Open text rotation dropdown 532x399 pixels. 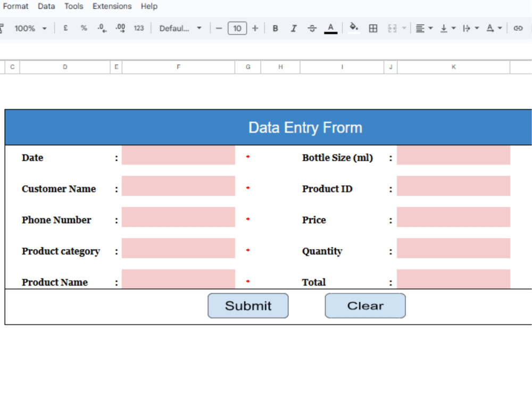(494, 28)
